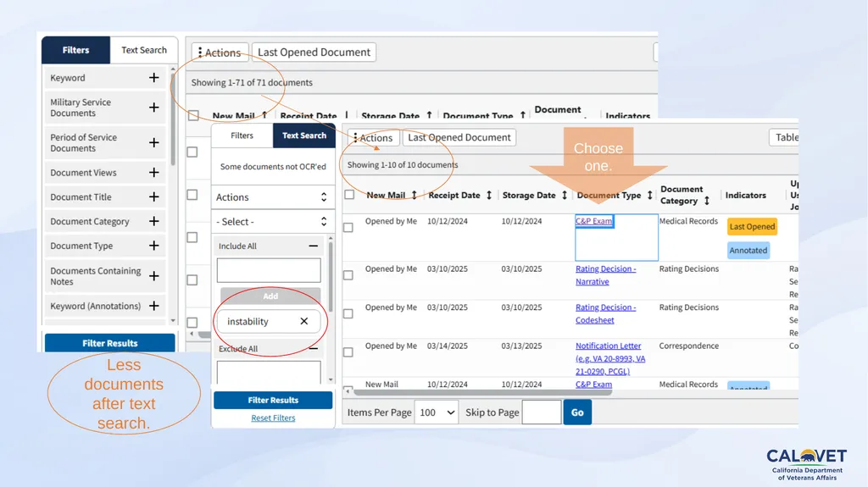Click the Reset Filters link
Screen dimensions: 868x487
pos(273,418)
